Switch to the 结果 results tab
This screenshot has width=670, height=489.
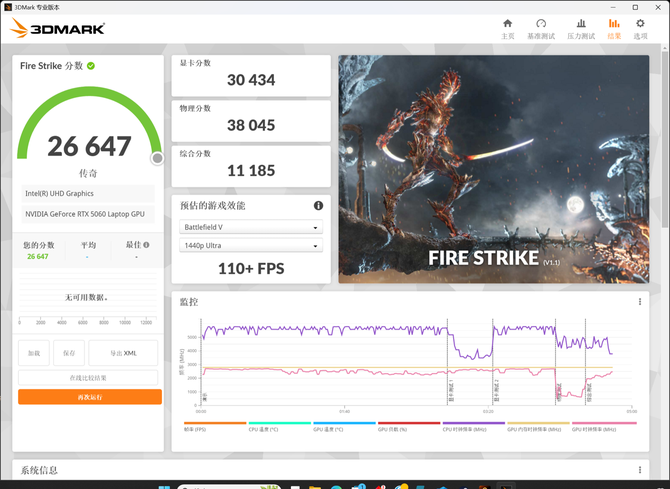(x=613, y=28)
